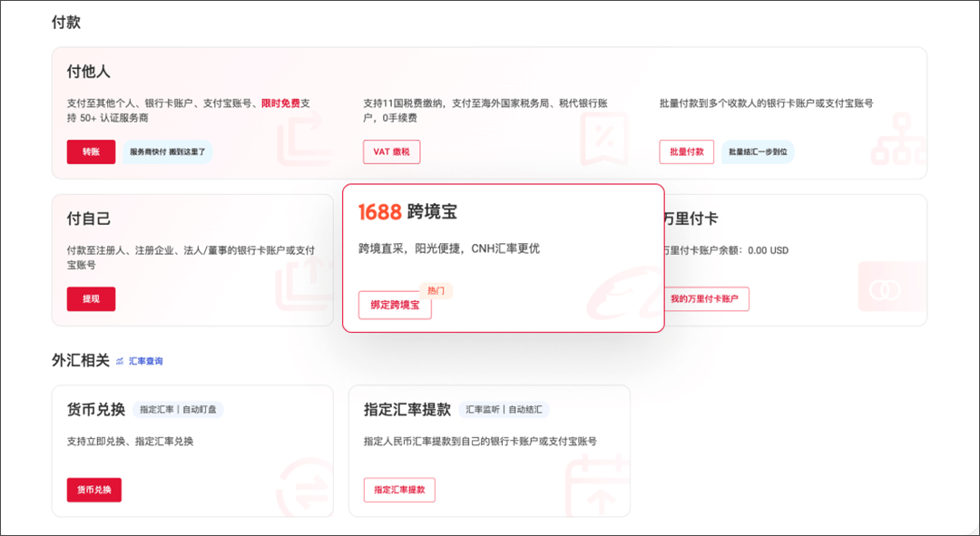Click the 热门 badge on 跨境宝
Screen dimensions: 980x536
pyautogui.click(x=436, y=290)
